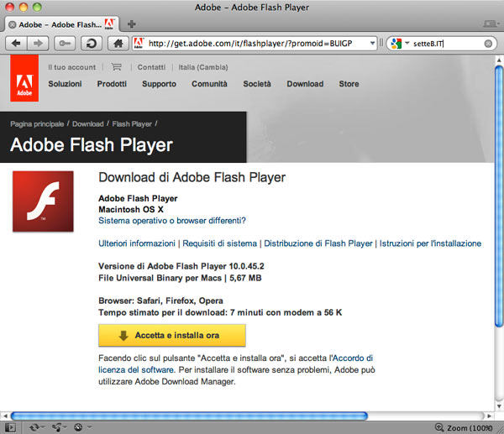Open Sistema operativo o browser differenti link
Image resolution: width=504 pixels, height=434 pixels.
coord(172,221)
